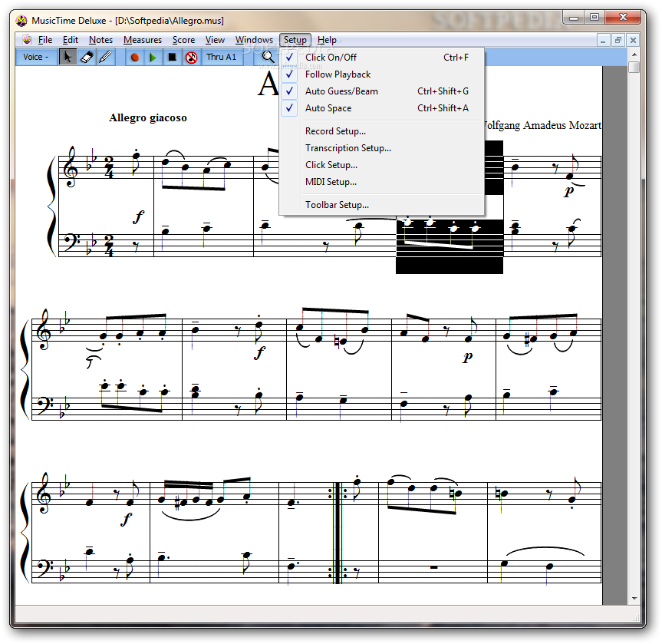Open MIDI Setup dialog
662x644 pixels.
[x=382, y=182]
